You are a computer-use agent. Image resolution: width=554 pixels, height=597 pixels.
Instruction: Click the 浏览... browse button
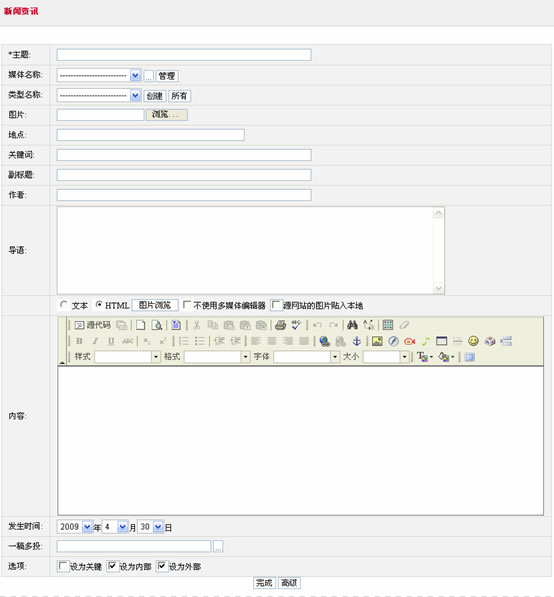tap(166, 115)
